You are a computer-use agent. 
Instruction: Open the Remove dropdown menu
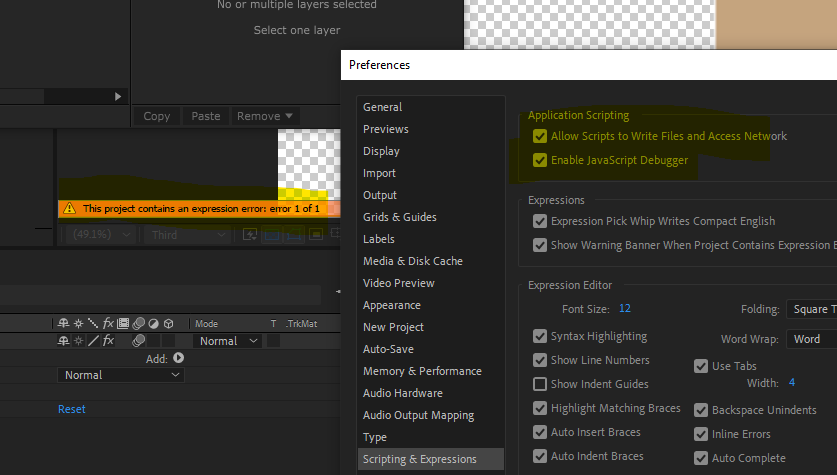[x=265, y=116]
